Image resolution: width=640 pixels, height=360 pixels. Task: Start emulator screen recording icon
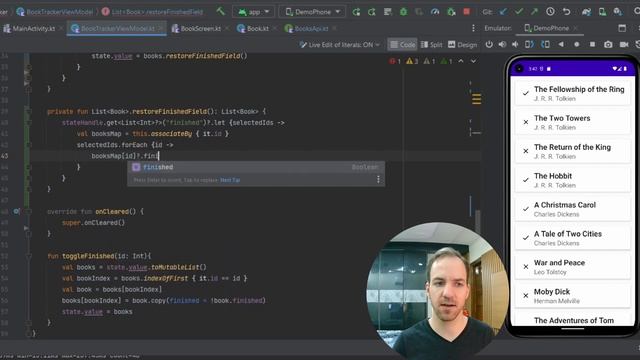click(624, 44)
